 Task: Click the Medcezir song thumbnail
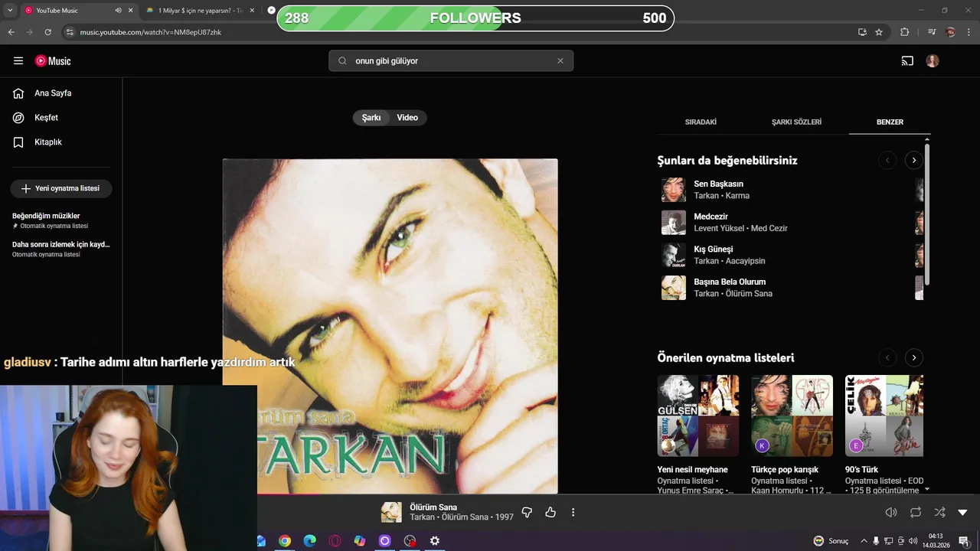(x=674, y=223)
